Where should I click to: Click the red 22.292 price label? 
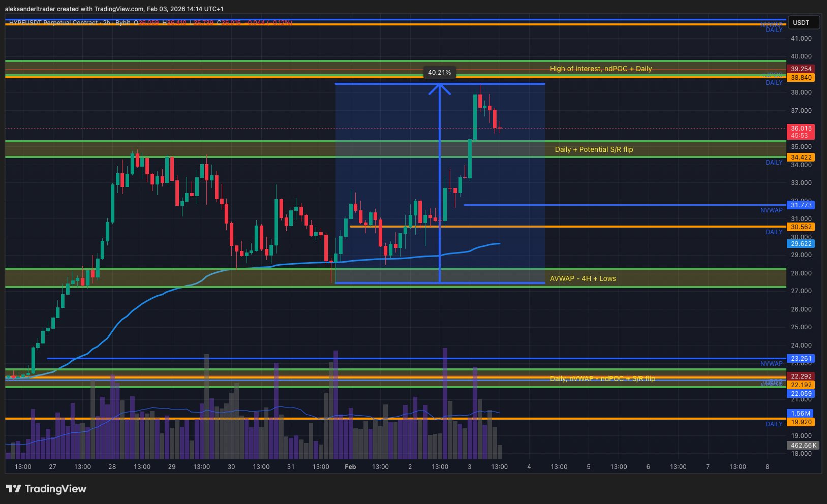[x=801, y=376]
